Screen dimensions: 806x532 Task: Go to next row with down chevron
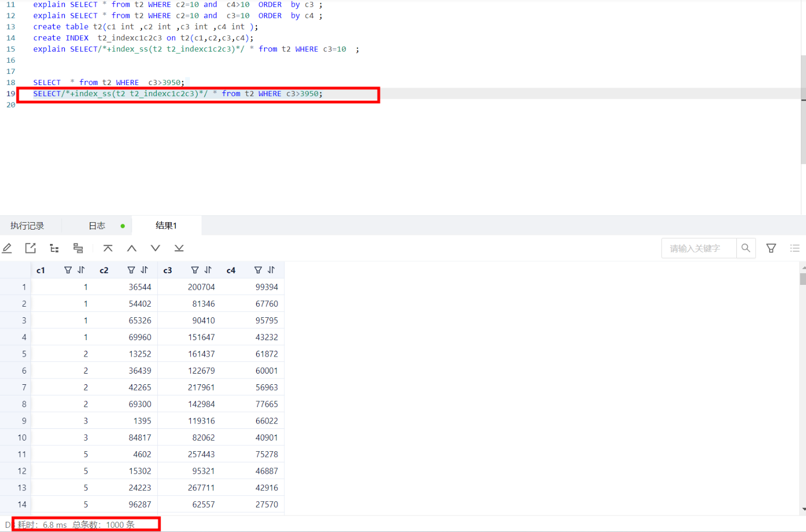pyautogui.click(x=155, y=248)
